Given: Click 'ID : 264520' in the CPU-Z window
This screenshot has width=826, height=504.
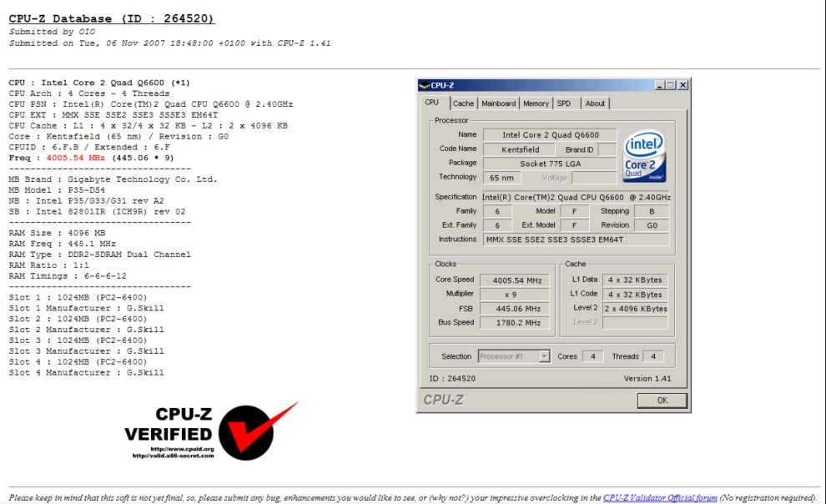Looking at the screenshot, I should tap(452, 379).
